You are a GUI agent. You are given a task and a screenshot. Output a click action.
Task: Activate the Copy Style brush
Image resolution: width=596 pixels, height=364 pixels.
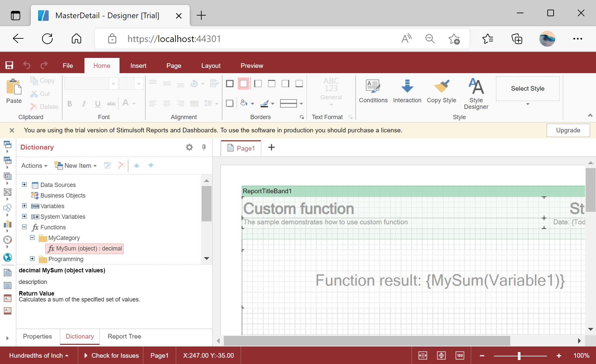(441, 91)
